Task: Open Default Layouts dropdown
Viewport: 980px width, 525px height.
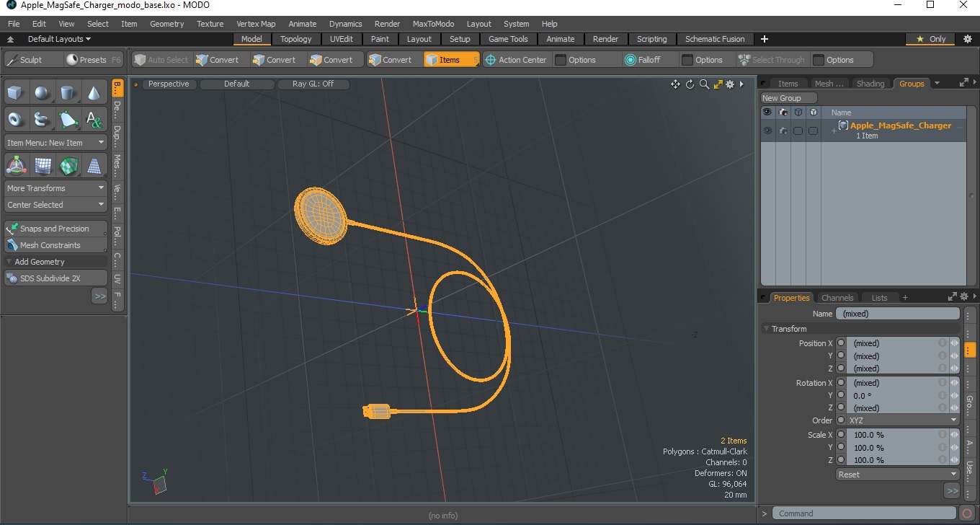Action: pyautogui.click(x=59, y=39)
